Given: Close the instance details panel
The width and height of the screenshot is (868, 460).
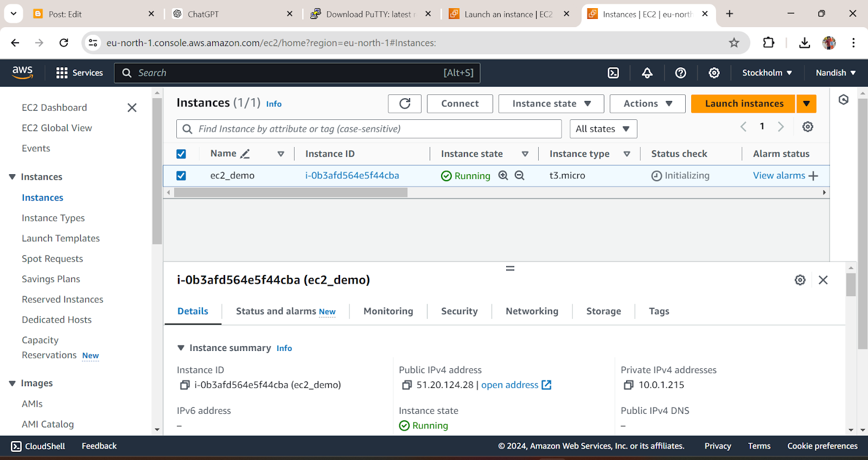Looking at the screenshot, I should 824,280.
